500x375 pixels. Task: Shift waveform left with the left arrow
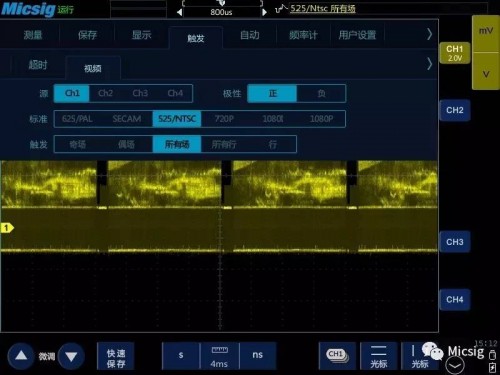(x=180, y=12)
